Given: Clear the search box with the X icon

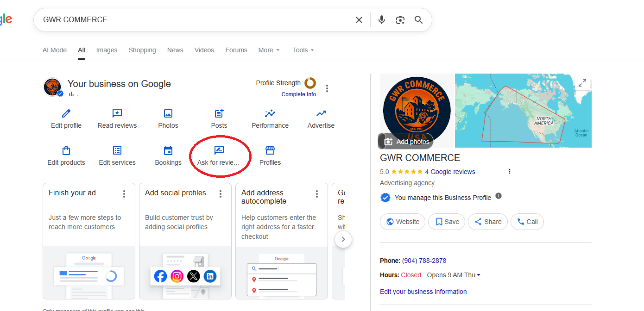Looking at the screenshot, I should click(359, 20).
